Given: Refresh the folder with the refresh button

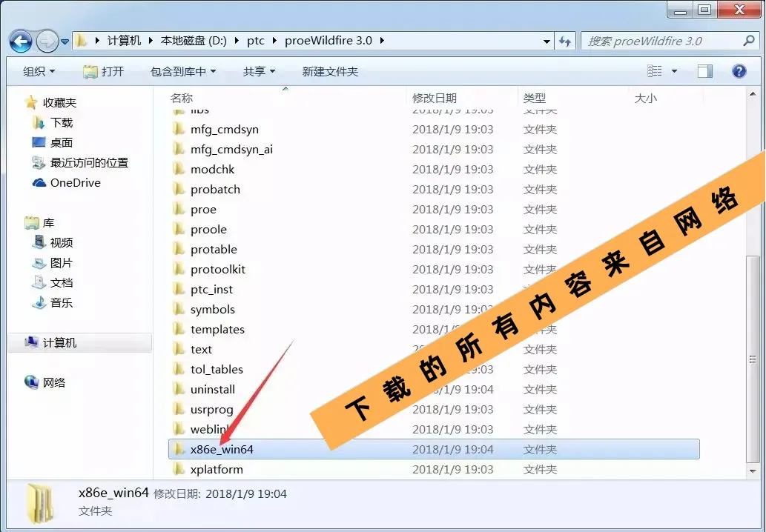Looking at the screenshot, I should click(x=565, y=41).
